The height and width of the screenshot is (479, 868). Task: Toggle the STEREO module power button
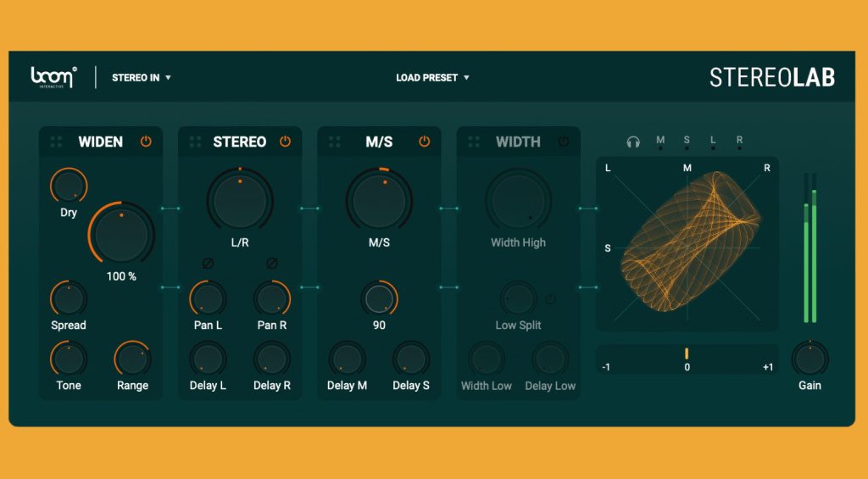pyautogui.click(x=285, y=142)
